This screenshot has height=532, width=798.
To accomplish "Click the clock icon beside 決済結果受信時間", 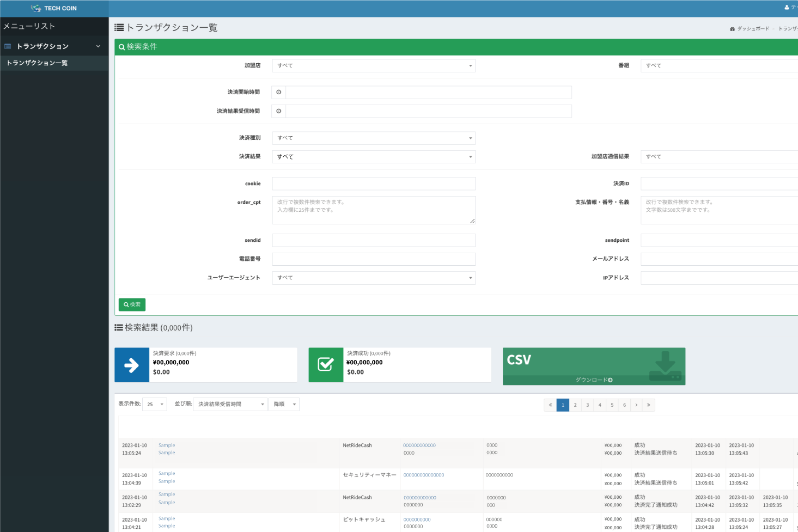I will point(279,111).
